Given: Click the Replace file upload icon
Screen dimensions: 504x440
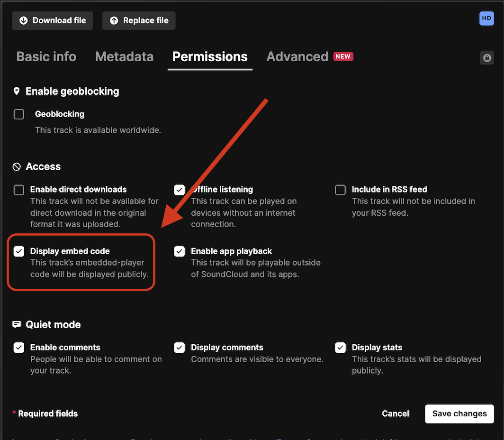Looking at the screenshot, I should coord(114,20).
